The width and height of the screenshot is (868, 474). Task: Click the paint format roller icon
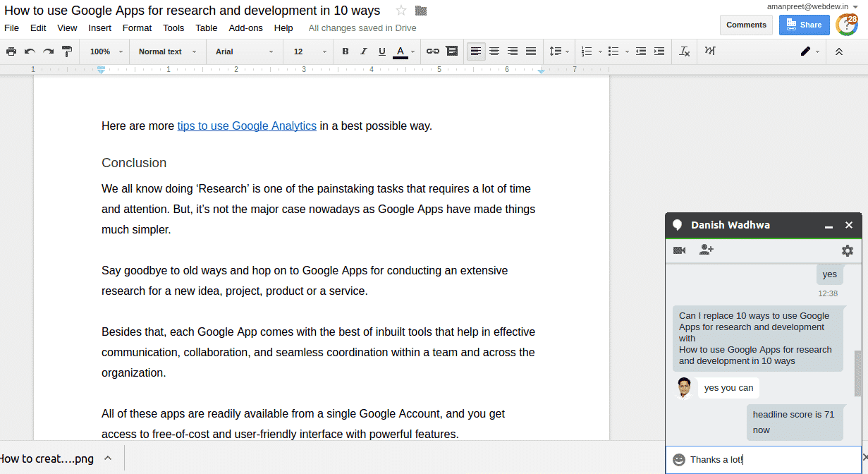click(x=67, y=51)
